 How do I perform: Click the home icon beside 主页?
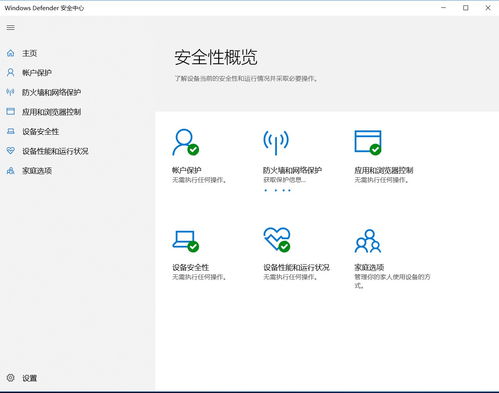(x=11, y=53)
